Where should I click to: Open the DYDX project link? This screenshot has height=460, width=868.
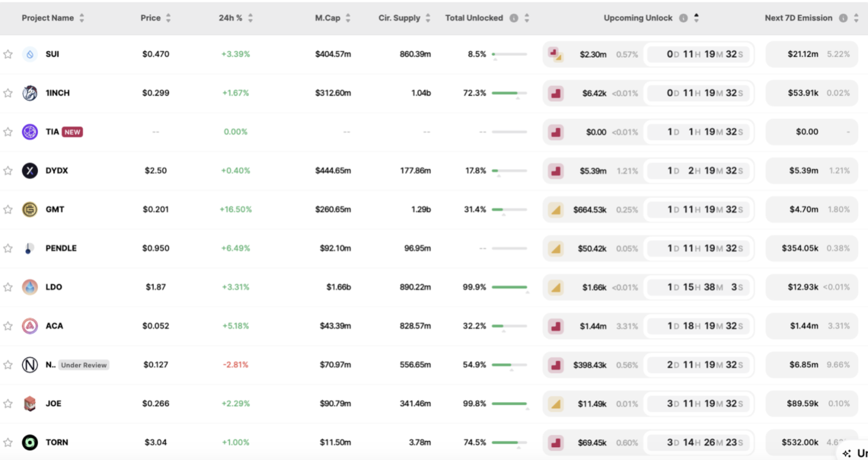click(56, 171)
